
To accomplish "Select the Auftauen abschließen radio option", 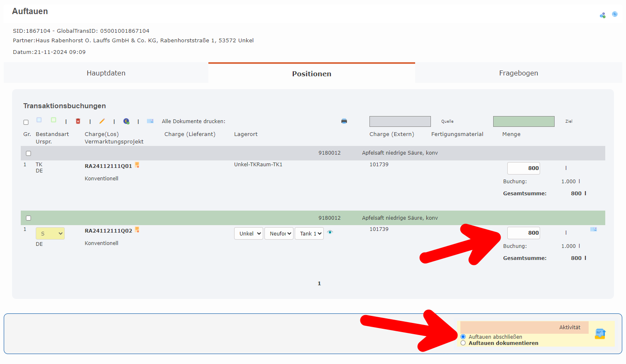I will [463, 337].
